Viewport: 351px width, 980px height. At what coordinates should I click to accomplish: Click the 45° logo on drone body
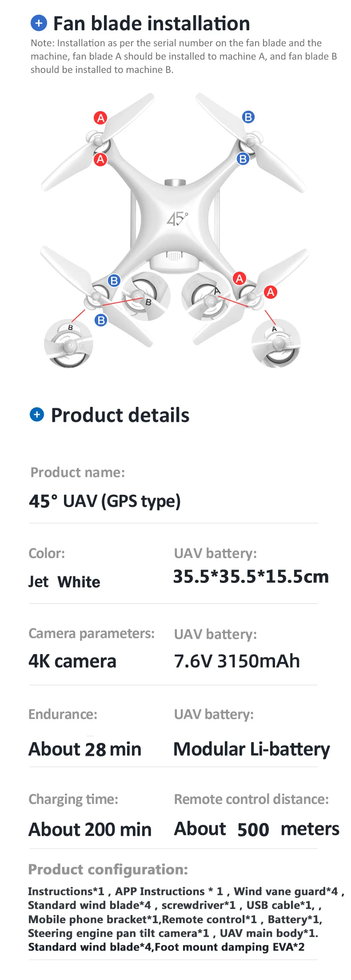tap(177, 218)
